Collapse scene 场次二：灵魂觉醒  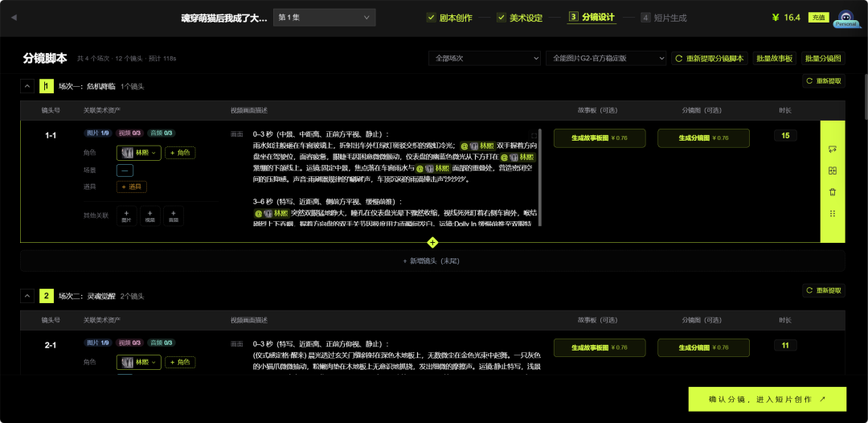(x=27, y=296)
